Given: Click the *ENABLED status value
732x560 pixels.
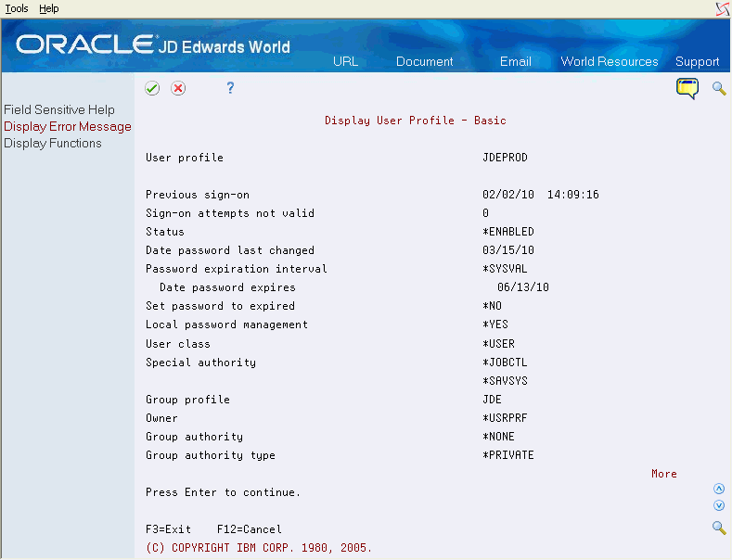Looking at the screenshot, I should point(507,232).
